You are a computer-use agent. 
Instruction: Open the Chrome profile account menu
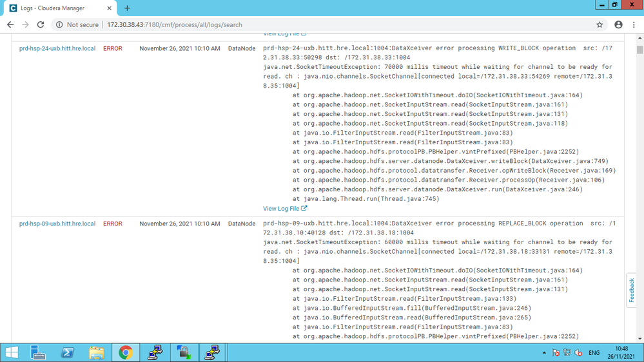(618, 24)
